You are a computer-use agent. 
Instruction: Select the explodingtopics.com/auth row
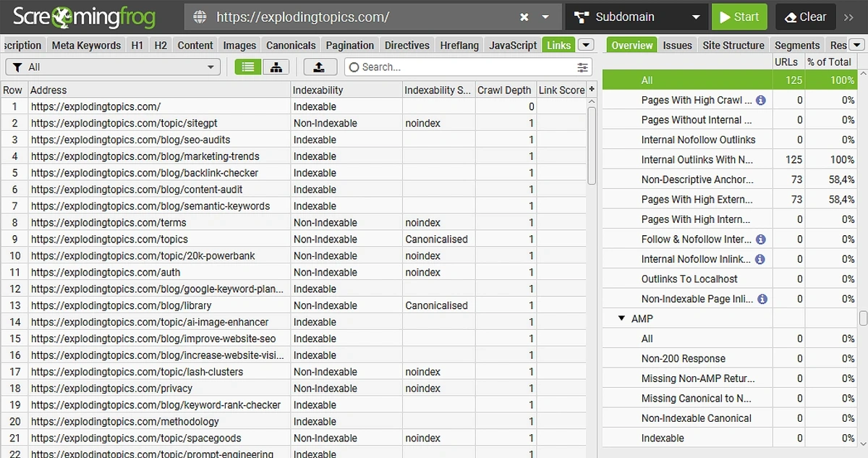293,273
